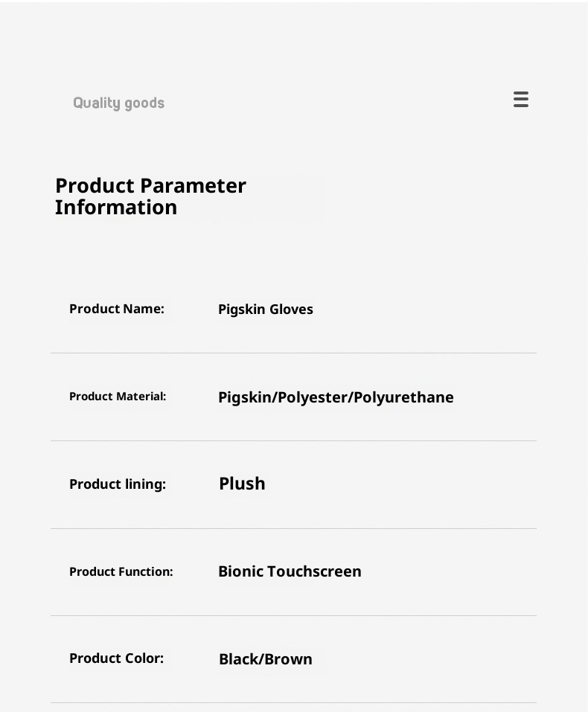The height and width of the screenshot is (712, 588).
Task: Click the word Polyester in material row
Action: [x=313, y=397]
